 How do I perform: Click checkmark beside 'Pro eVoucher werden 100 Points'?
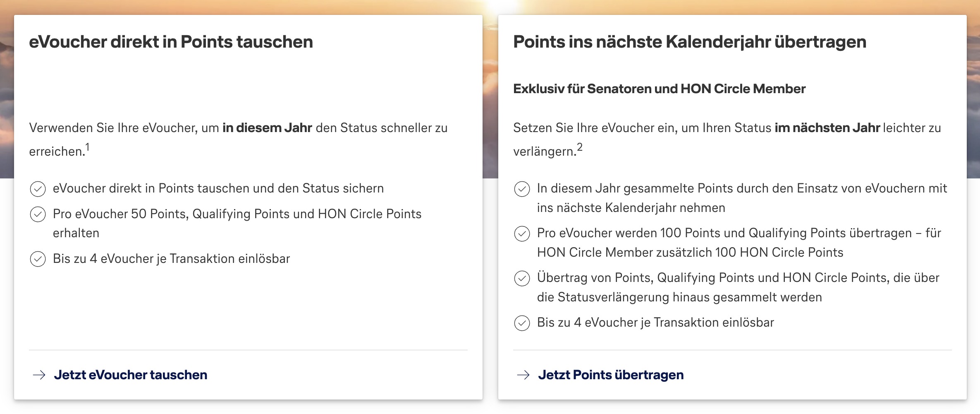point(522,234)
